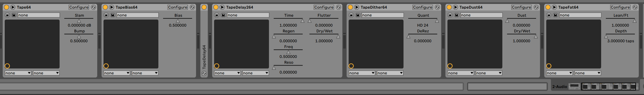The width and height of the screenshot is (644, 95).
Task: Click the Tape64 Slam slider
Action: (79, 20)
